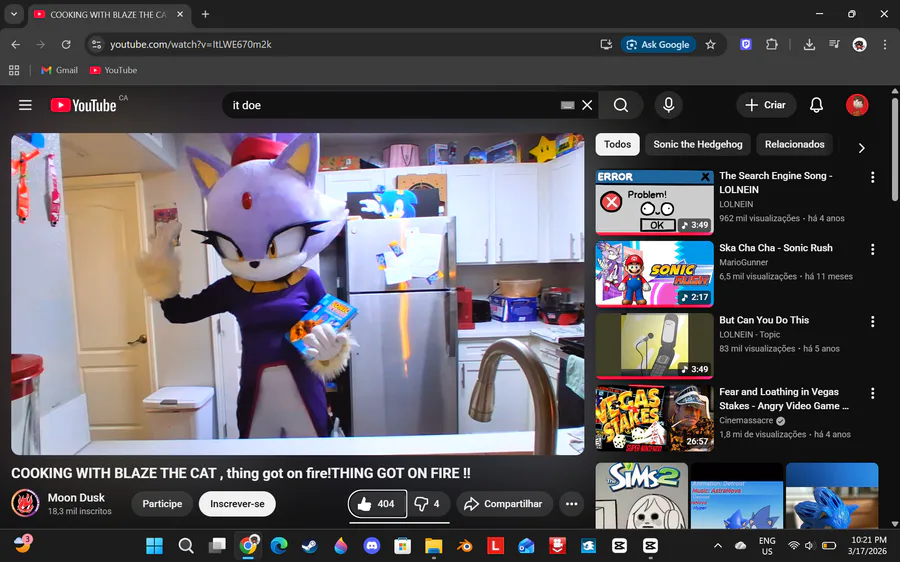Show hidden system tray icons

717,545
